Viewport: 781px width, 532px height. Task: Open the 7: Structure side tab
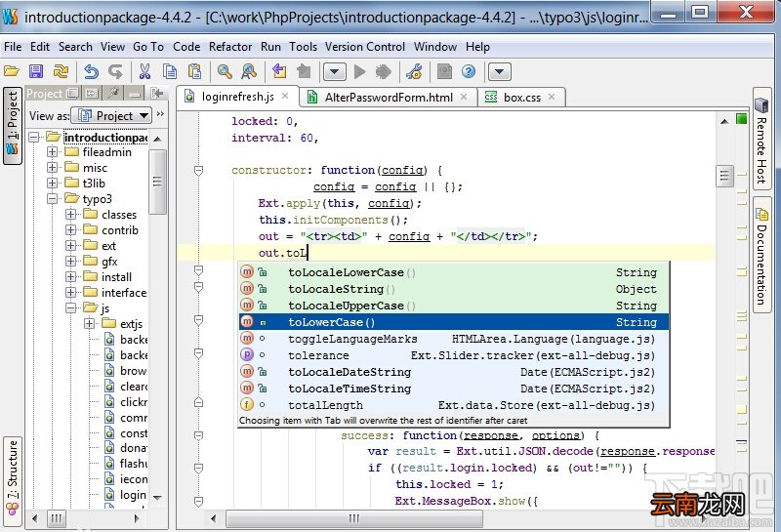coord(13,480)
